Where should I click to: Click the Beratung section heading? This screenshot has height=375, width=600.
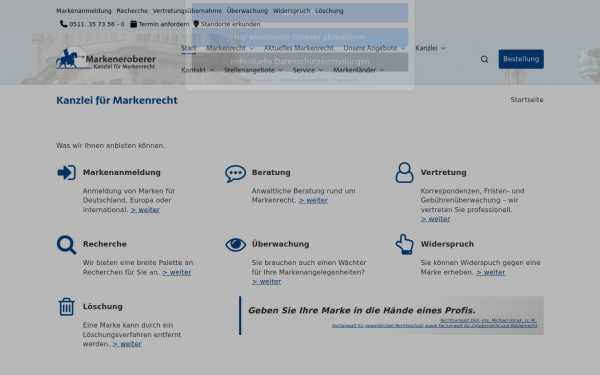(271, 173)
